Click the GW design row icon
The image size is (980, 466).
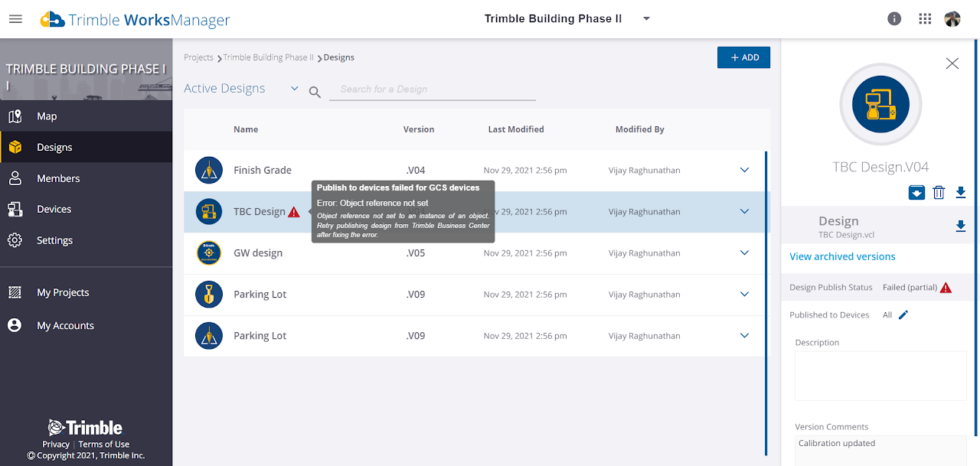tap(209, 253)
